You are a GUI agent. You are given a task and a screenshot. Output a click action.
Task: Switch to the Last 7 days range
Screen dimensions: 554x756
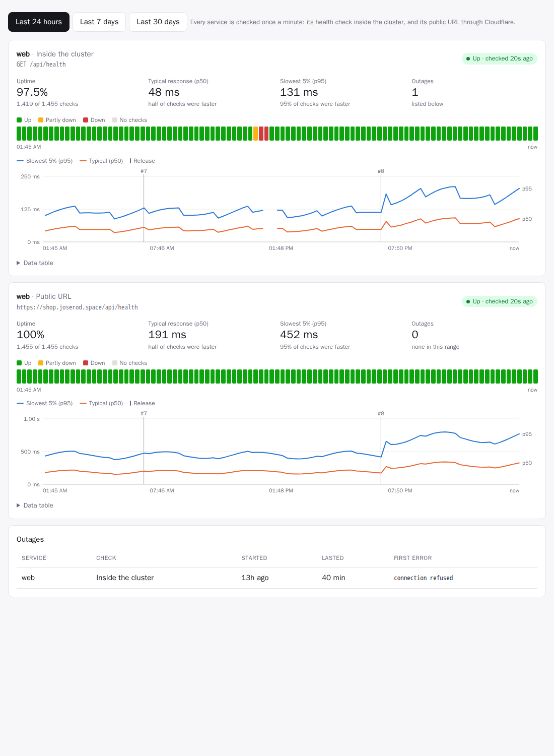(x=99, y=22)
